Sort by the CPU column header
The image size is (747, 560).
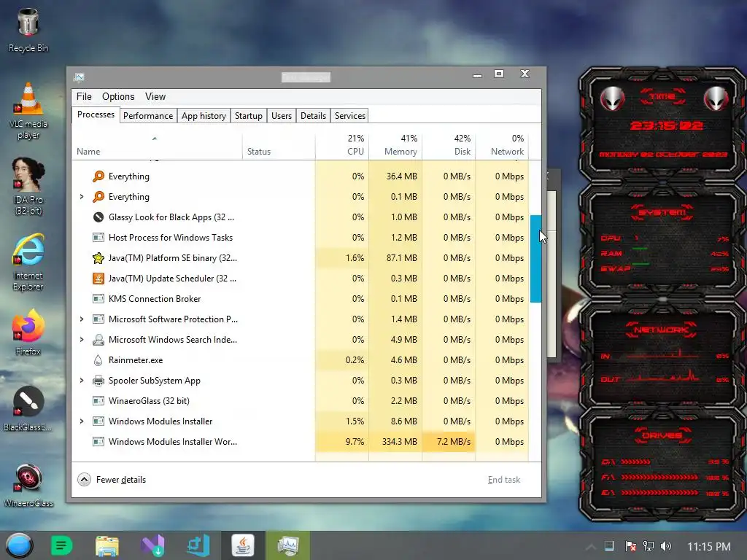[342, 145]
